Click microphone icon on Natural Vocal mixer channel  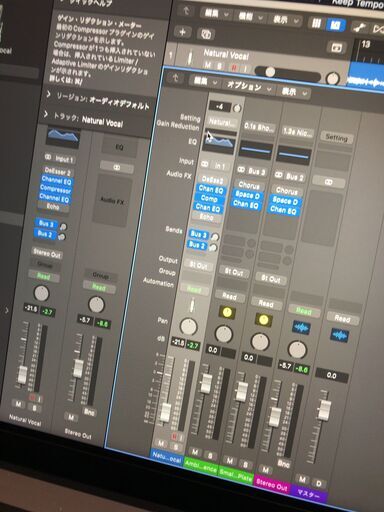(192, 305)
